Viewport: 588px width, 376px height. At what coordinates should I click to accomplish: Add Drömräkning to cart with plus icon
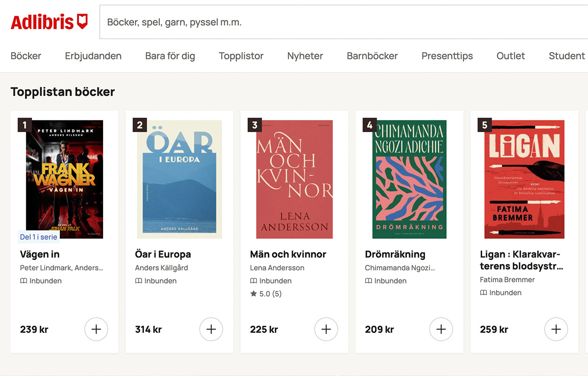pyautogui.click(x=441, y=329)
